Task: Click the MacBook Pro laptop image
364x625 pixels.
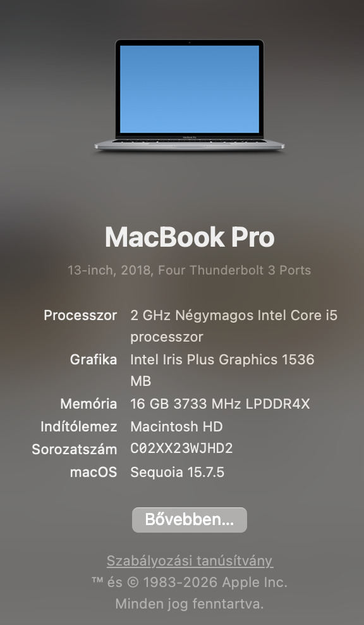Action: click(190, 96)
